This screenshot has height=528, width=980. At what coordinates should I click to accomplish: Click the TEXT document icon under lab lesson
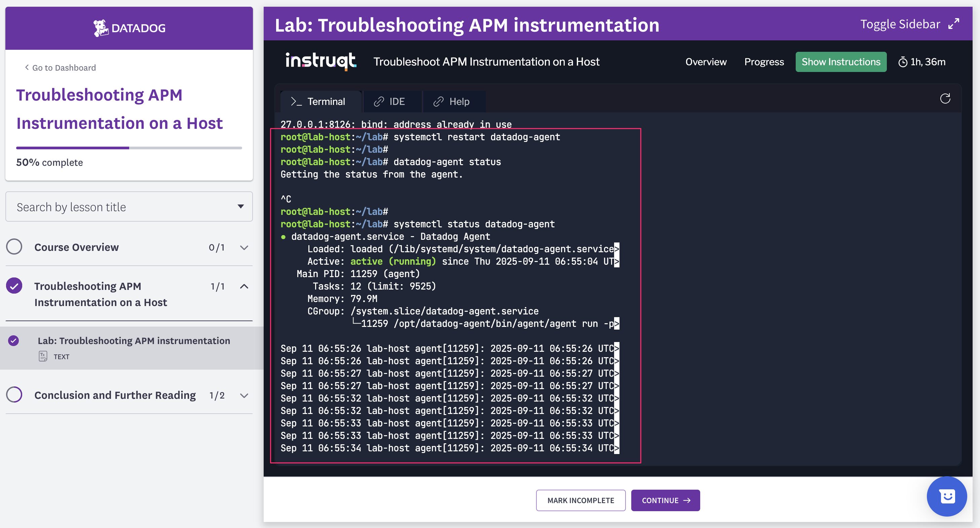coord(43,356)
